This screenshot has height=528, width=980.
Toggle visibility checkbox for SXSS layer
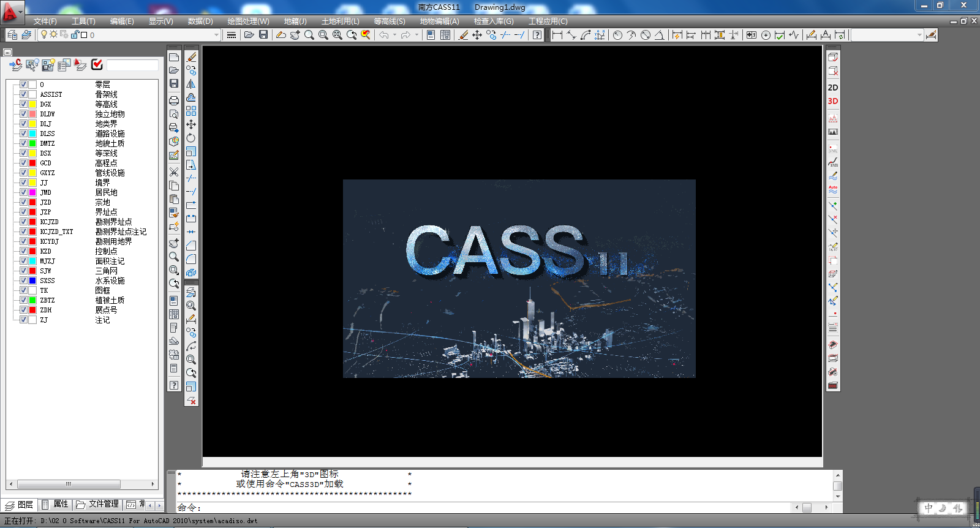pyautogui.click(x=23, y=281)
